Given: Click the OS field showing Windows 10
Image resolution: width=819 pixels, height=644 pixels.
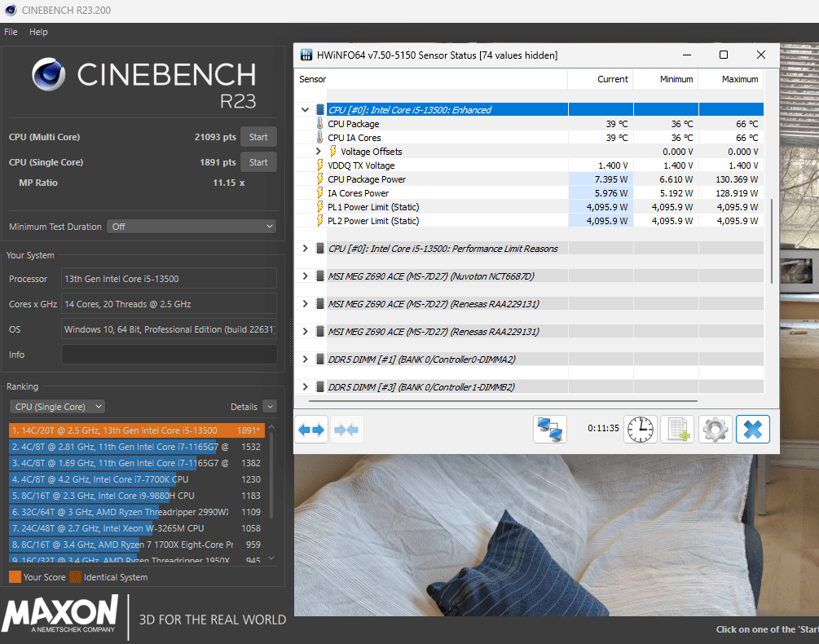Looking at the screenshot, I should click(x=169, y=329).
